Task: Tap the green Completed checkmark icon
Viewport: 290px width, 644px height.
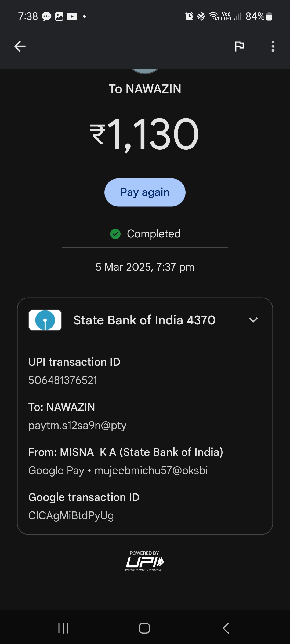Action: pyautogui.click(x=115, y=234)
